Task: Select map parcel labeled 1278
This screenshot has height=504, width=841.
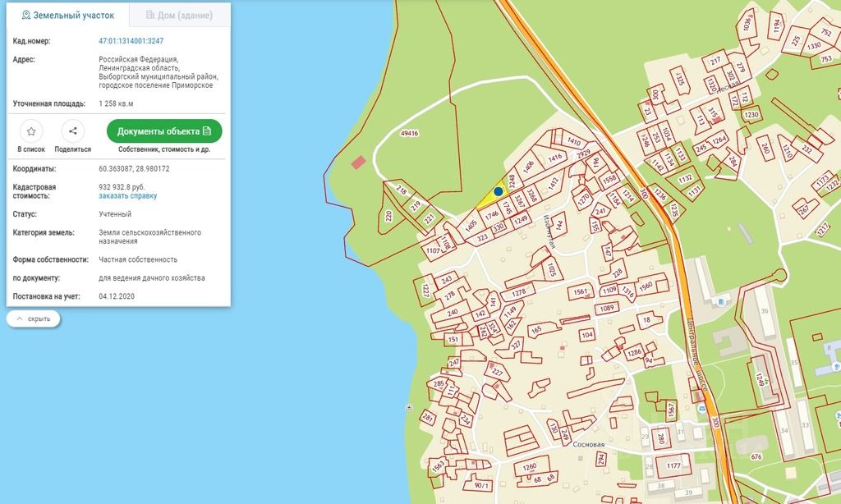Action: pyautogui.click(x=519, y=293)
